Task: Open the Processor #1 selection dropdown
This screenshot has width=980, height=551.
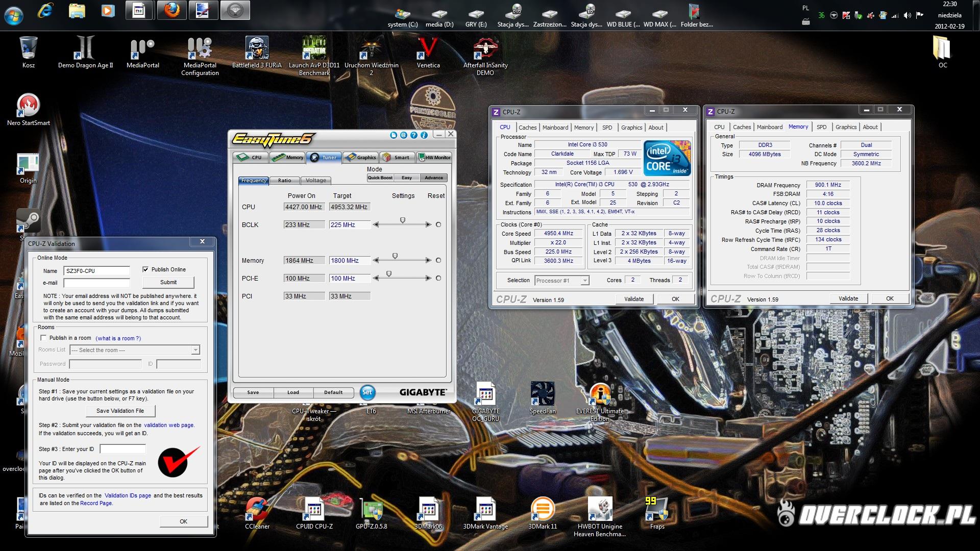Action: coord(562,281)
